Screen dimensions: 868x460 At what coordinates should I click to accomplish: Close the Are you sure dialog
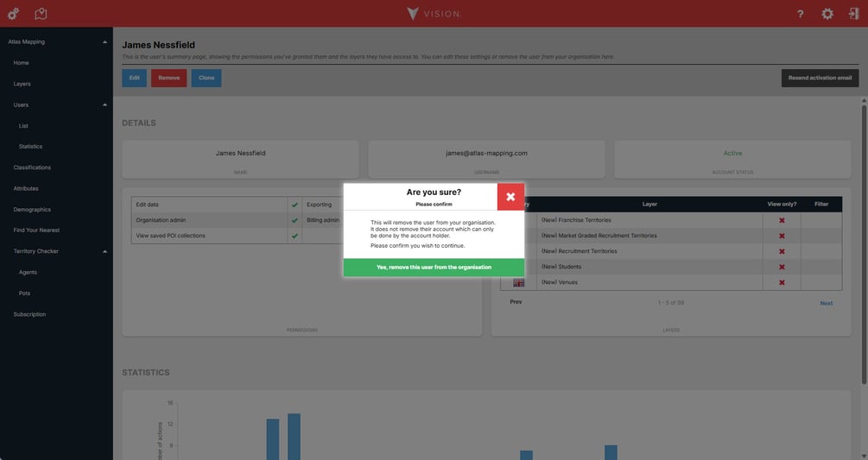coord(510,197)
